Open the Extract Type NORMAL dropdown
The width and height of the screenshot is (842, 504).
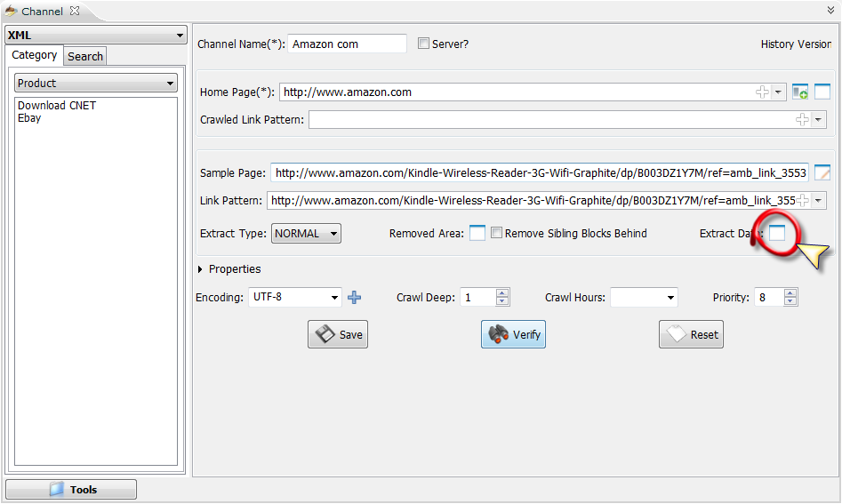tap(306, 234)
